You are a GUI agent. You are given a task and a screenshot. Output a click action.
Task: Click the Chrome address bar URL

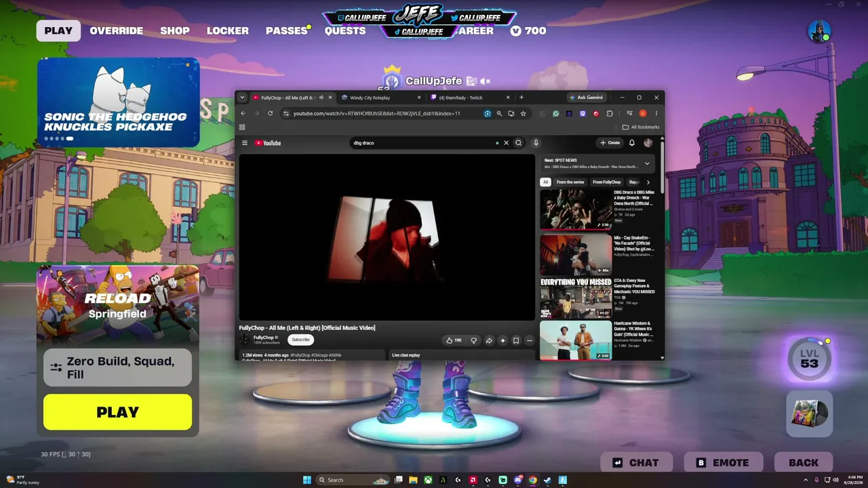[377, 113]
